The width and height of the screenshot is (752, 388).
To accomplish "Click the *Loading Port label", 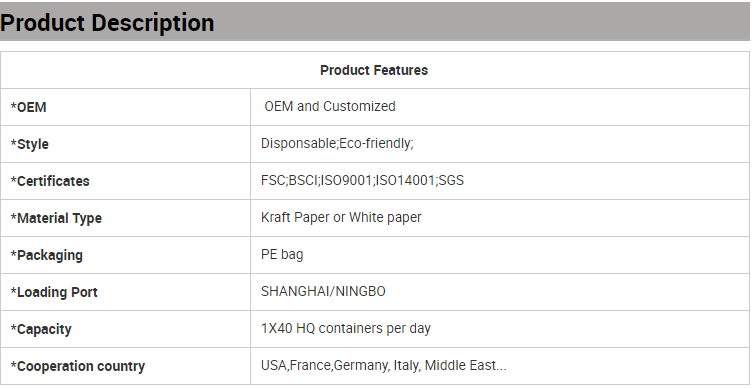I will (54, 292).
